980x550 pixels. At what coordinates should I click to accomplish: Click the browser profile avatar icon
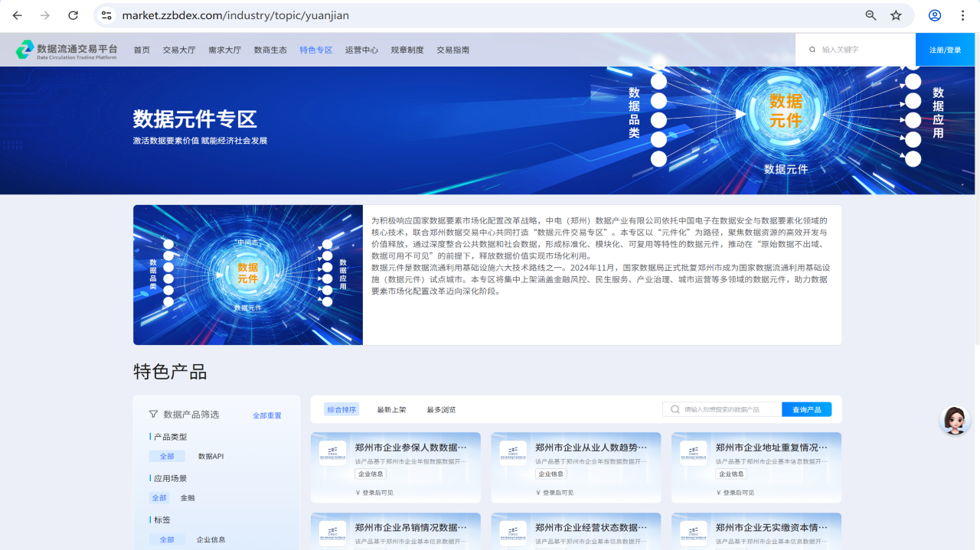pyautogui.click(x=933, y=15)
